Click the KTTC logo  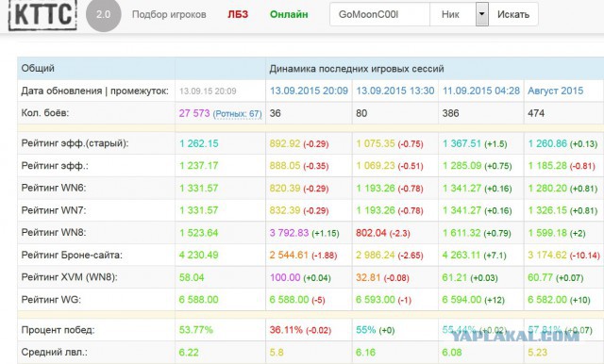(x=42, y=15)
